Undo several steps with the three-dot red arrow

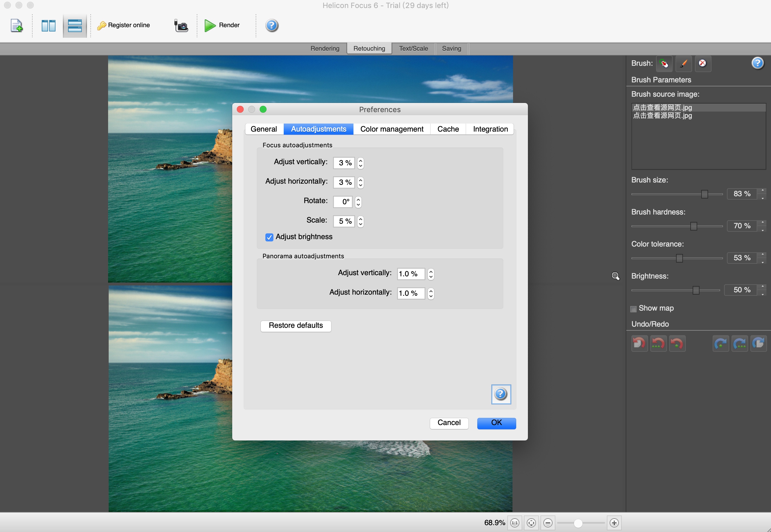point(658,343)
